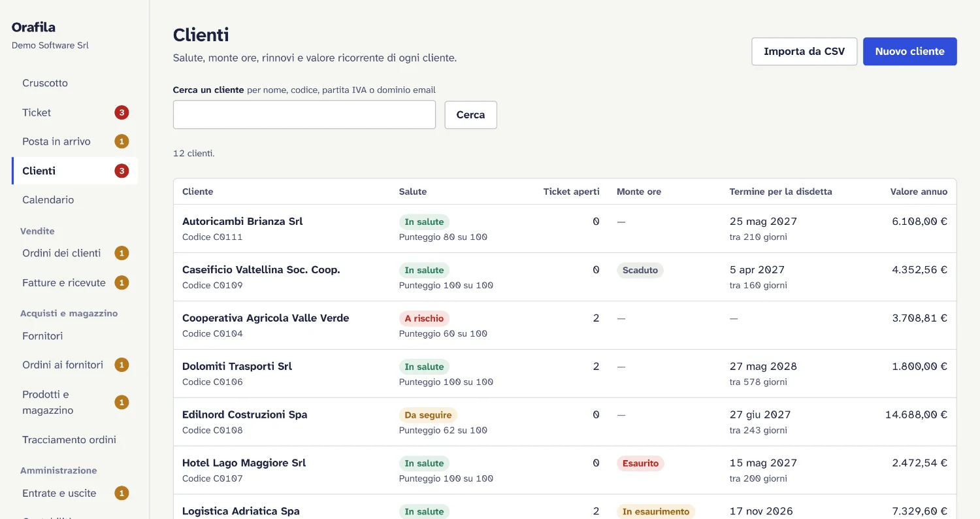This screenshot has height=519, width=980.
Task: Open the Calendario page
Action: coord(74,200)
